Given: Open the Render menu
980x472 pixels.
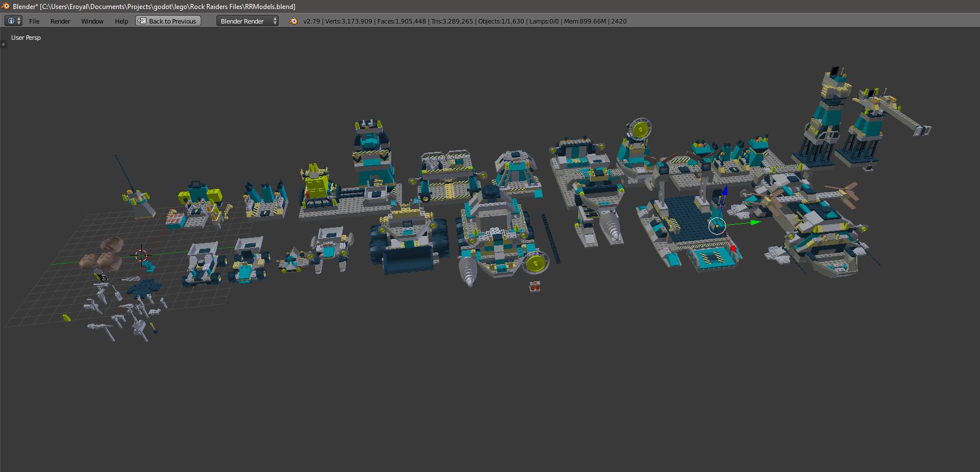Looking at the screenshot, I should coord(60,21).
